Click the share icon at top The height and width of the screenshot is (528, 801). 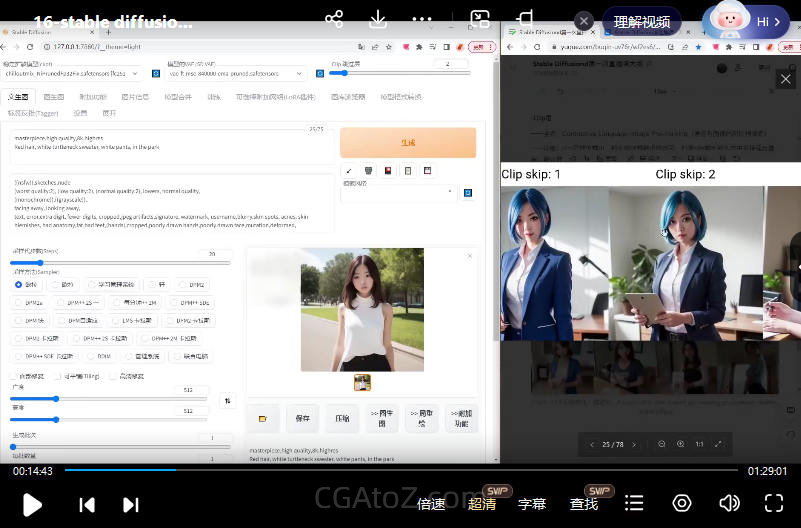[x=334, y=20]
